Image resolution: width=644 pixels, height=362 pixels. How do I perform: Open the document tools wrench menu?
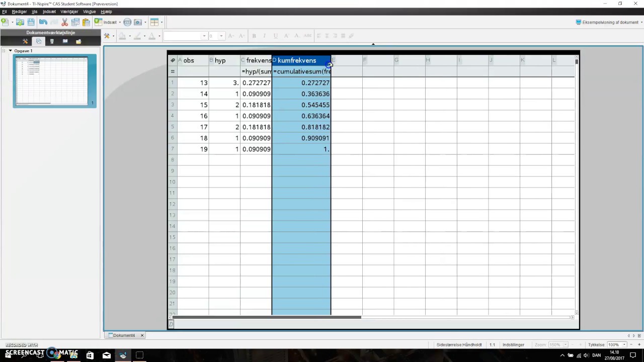(x=107, y=36)
